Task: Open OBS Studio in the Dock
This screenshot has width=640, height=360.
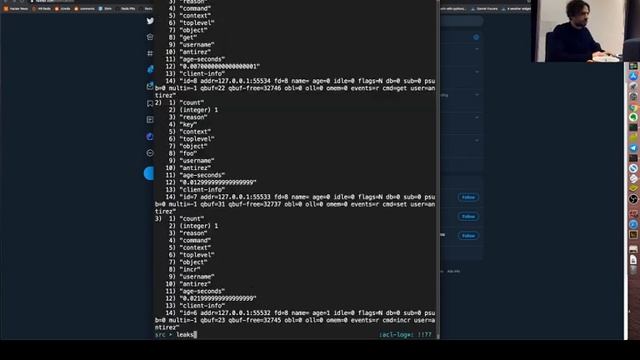Action: tap(633, 199)
